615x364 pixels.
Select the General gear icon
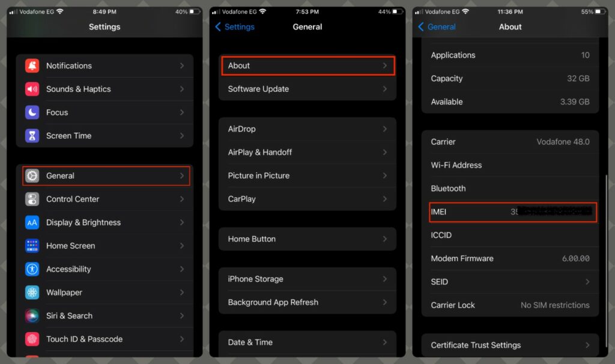32,175
